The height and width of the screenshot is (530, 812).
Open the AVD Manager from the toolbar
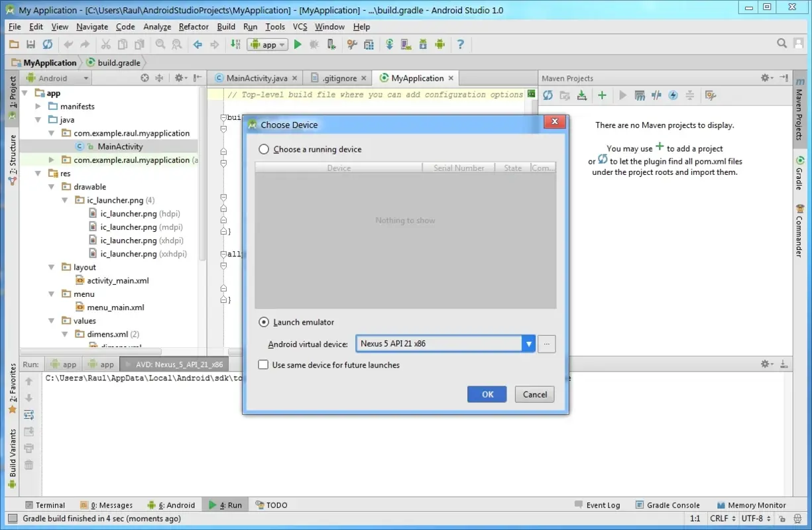tap(405, 44)
